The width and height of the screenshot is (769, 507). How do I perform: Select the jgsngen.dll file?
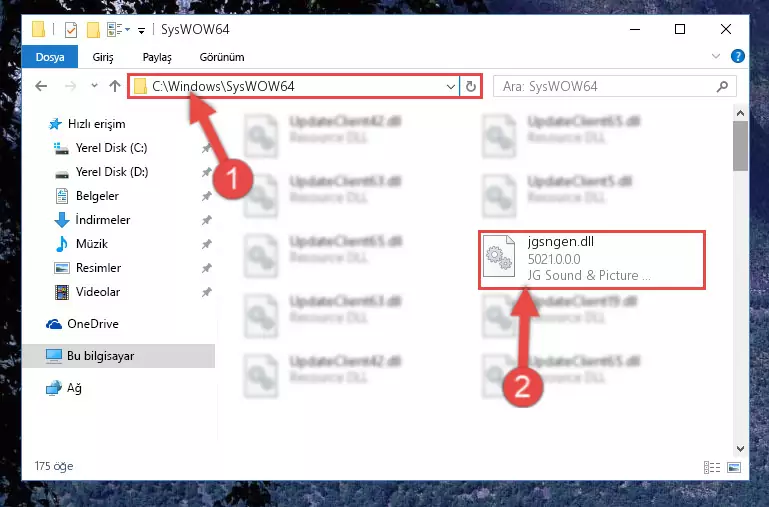(591, 259)
